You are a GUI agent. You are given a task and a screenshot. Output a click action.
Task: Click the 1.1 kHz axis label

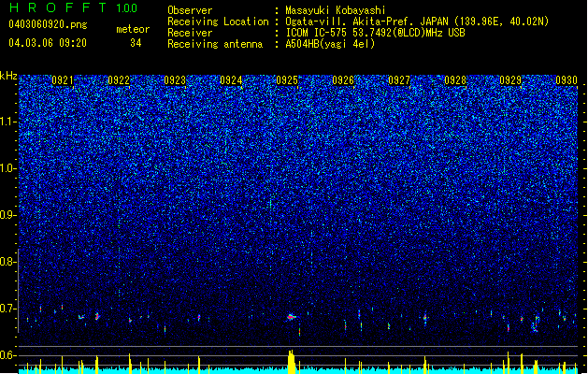[8, 122]
